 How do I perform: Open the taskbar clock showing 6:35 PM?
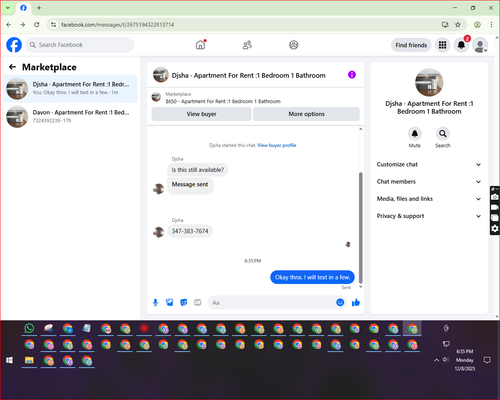pos(465,360)
